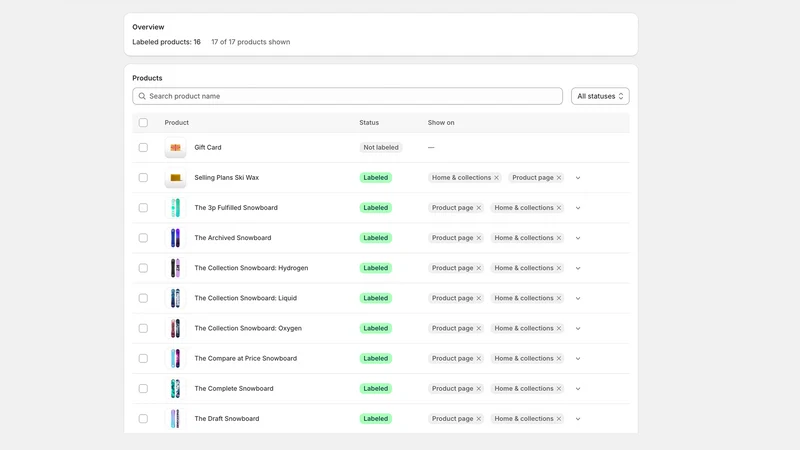The image size is (800, 450).
Task: Focus the Search product name field
Action: click(347, 96)
